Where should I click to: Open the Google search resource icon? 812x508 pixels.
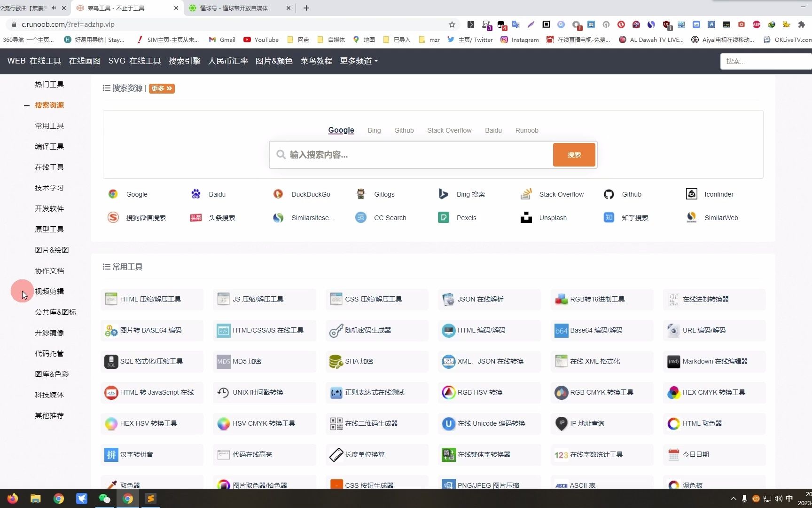point(113,194)
